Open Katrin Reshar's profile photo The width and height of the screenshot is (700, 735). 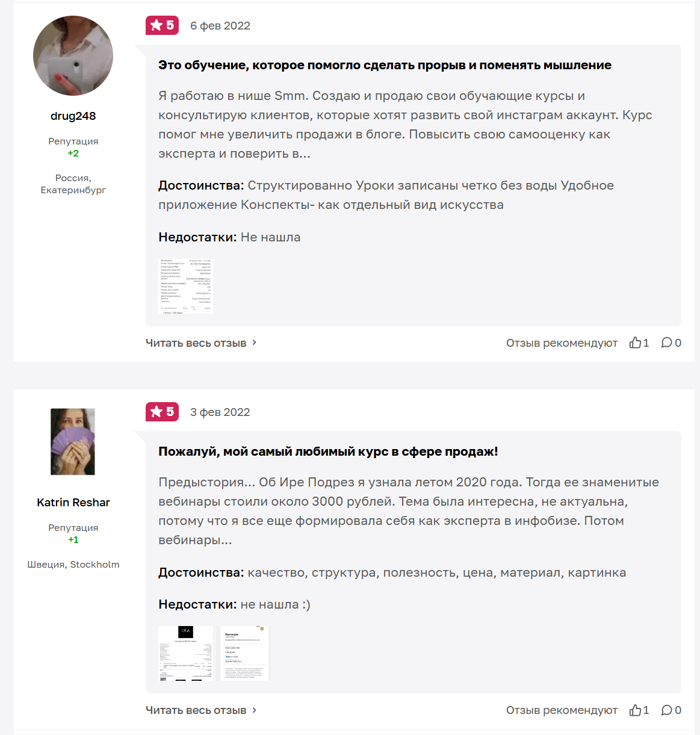coord(73,442)
